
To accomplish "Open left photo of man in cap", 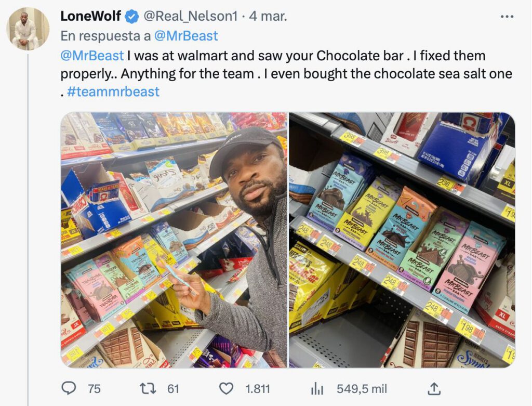I will pos(174,240).
